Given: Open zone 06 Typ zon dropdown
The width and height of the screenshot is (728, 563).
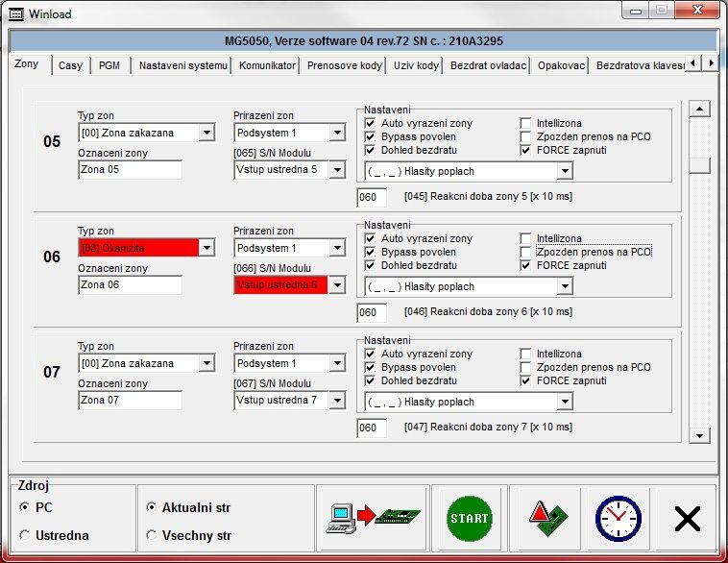Looking at the screenshot, I should [206, 248].
